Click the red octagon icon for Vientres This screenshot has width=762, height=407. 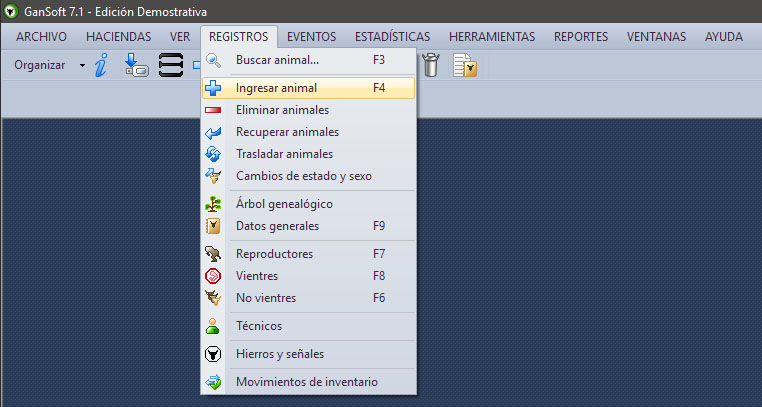coord(213,276)
